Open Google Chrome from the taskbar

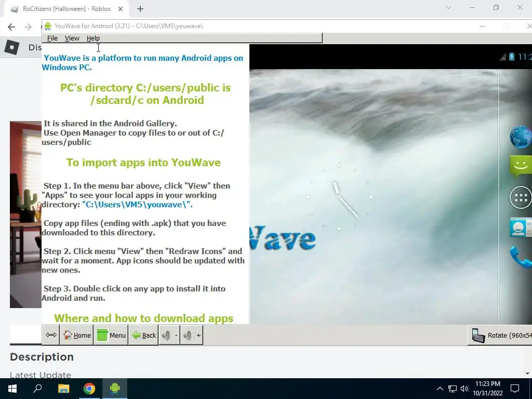pyautogui.click(x=89, y=389)
